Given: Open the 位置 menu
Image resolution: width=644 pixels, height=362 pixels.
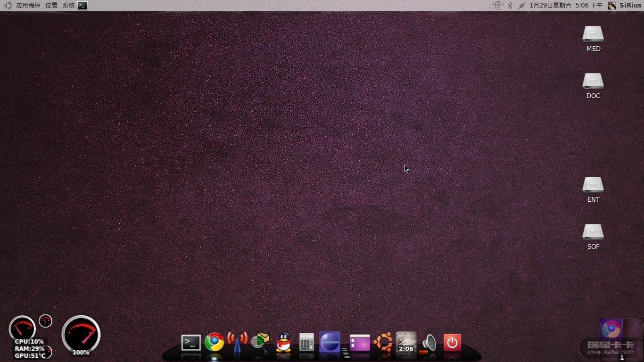Looking at the screenshot, I should (x=51, y=6).
